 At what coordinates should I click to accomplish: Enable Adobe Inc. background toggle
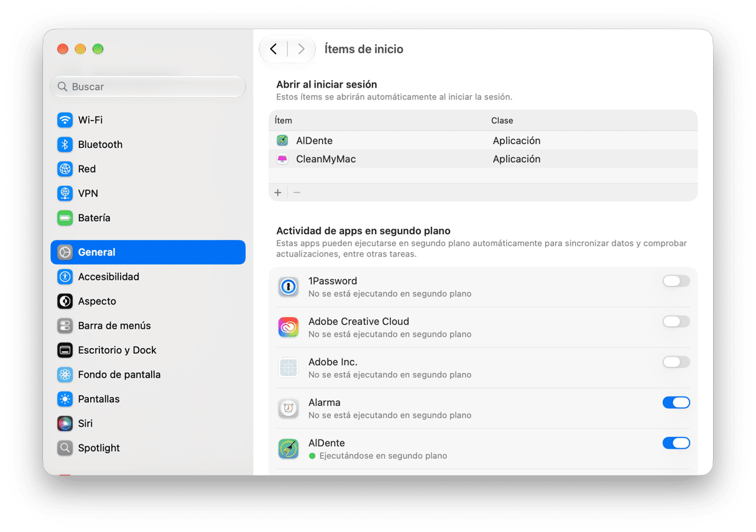(676, 362)
